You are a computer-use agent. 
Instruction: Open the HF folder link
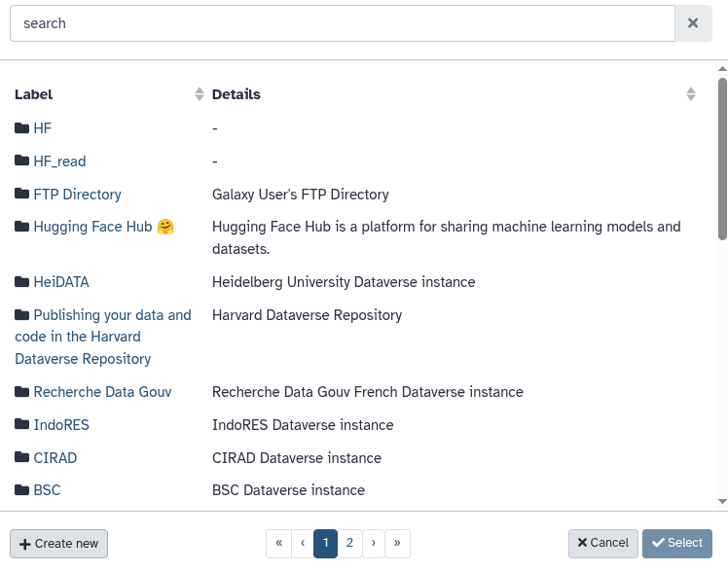tap(42, 128)
